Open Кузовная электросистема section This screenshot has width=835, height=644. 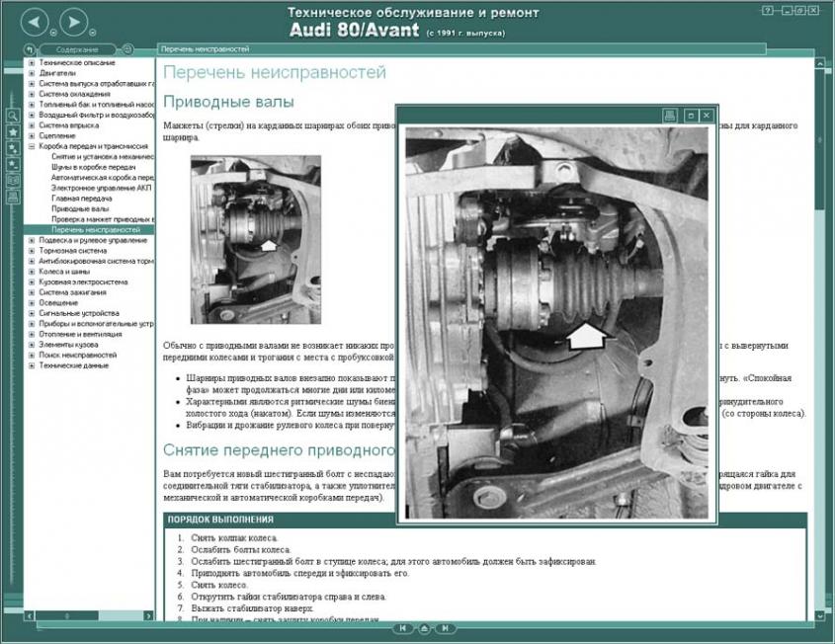[x=83, y=282]
